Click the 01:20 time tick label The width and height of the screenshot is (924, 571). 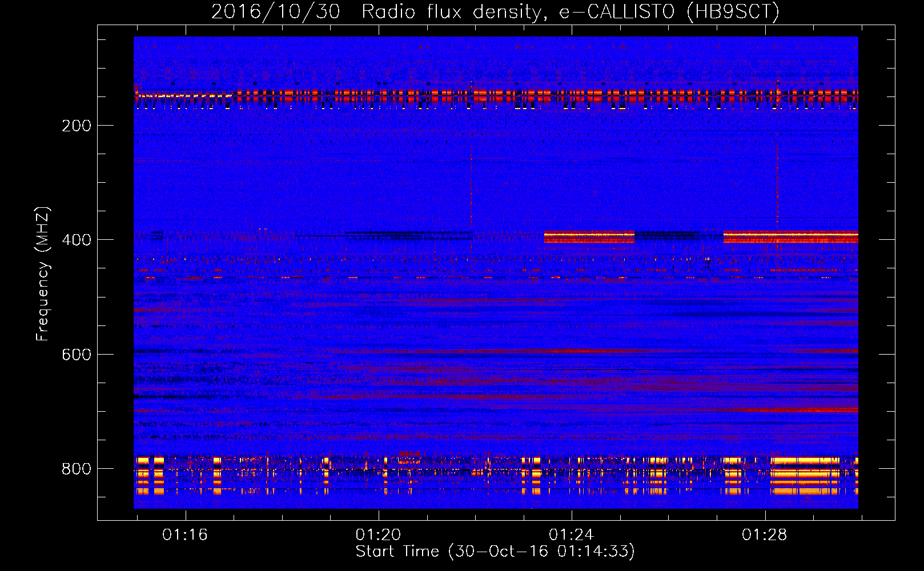point(378,535)
